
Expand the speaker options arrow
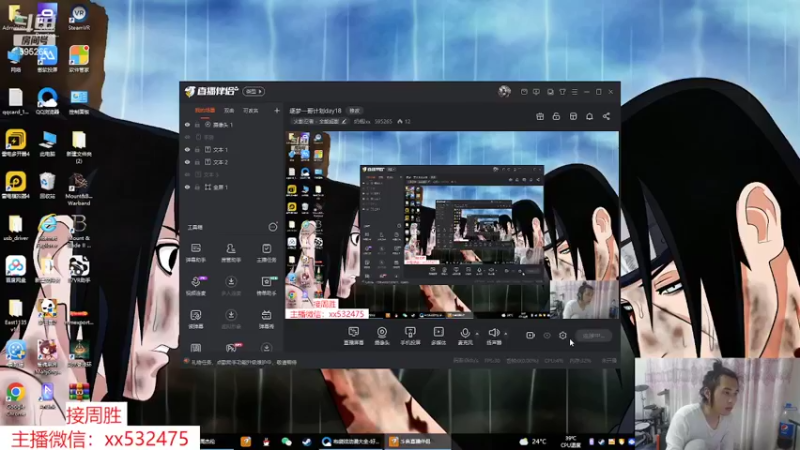[506, 334]
